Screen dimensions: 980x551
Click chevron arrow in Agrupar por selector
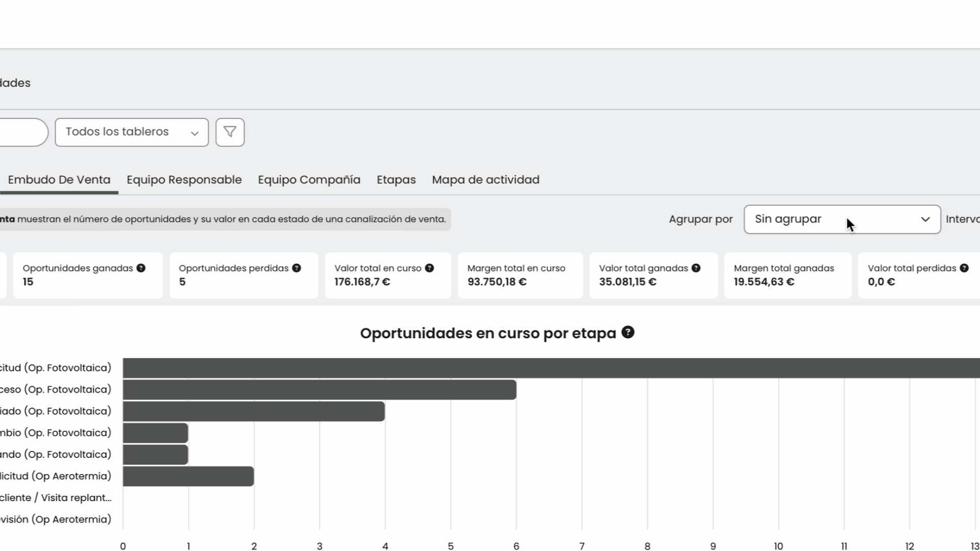click(925, 219)
